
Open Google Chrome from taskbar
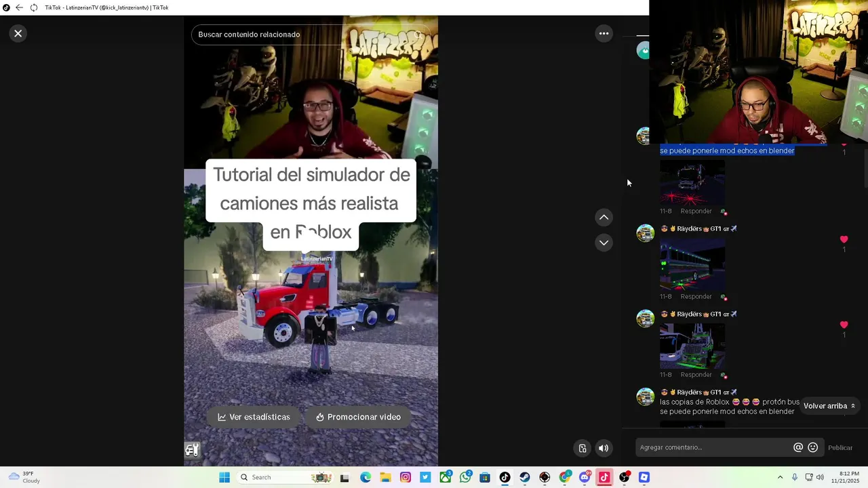click(565, 478)
